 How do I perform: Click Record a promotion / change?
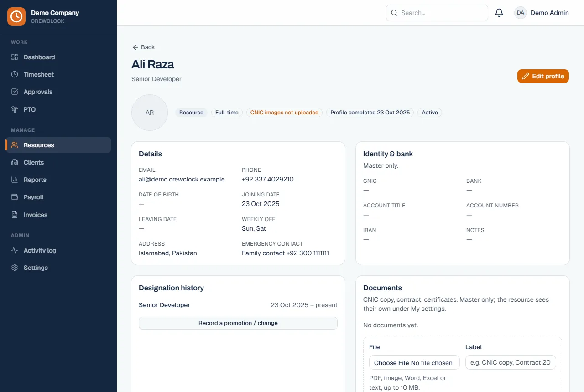point(238,323)
